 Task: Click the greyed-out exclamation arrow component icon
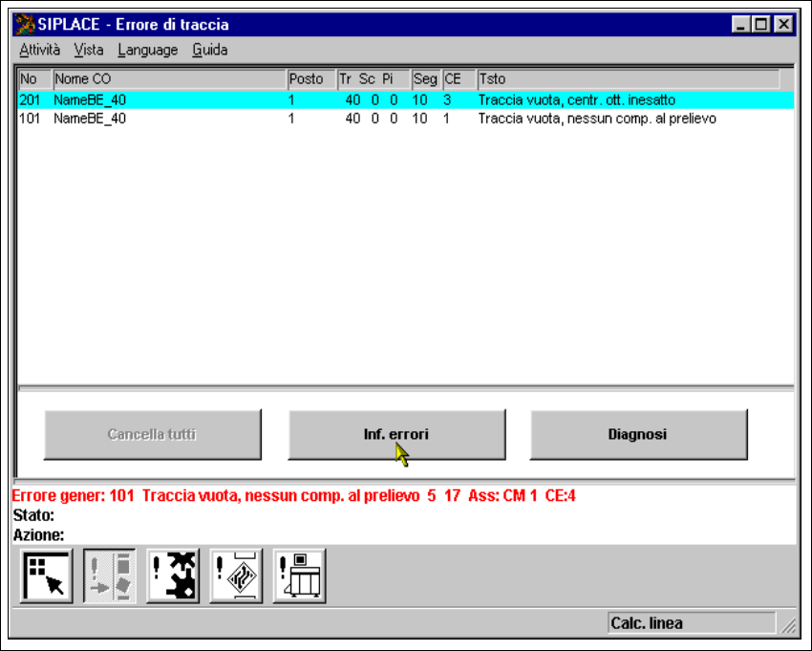[109, 575]
